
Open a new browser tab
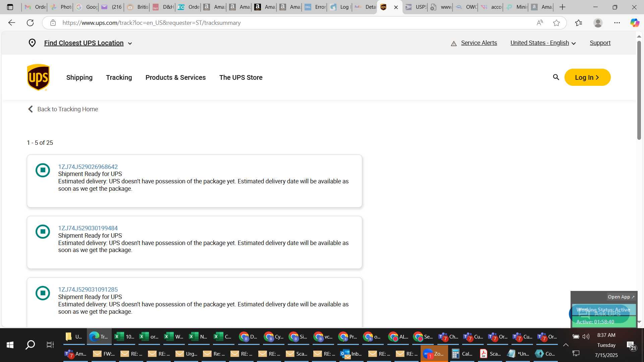coord(562,7)
